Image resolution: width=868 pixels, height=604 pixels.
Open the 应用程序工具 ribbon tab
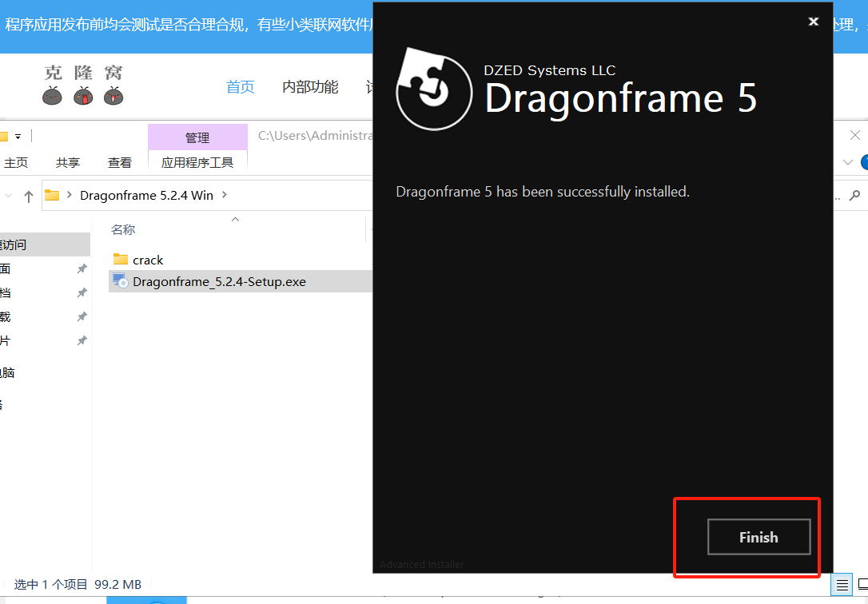pos(197,163)
